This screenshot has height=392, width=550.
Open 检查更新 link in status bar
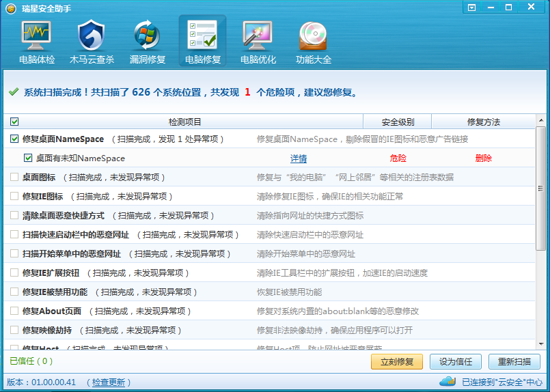point(109,382)
